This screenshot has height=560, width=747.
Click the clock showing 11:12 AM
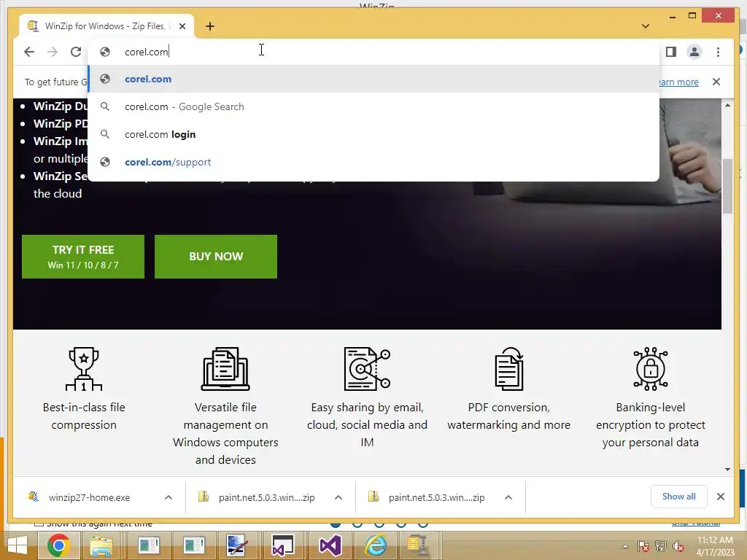tap(715, 546)
